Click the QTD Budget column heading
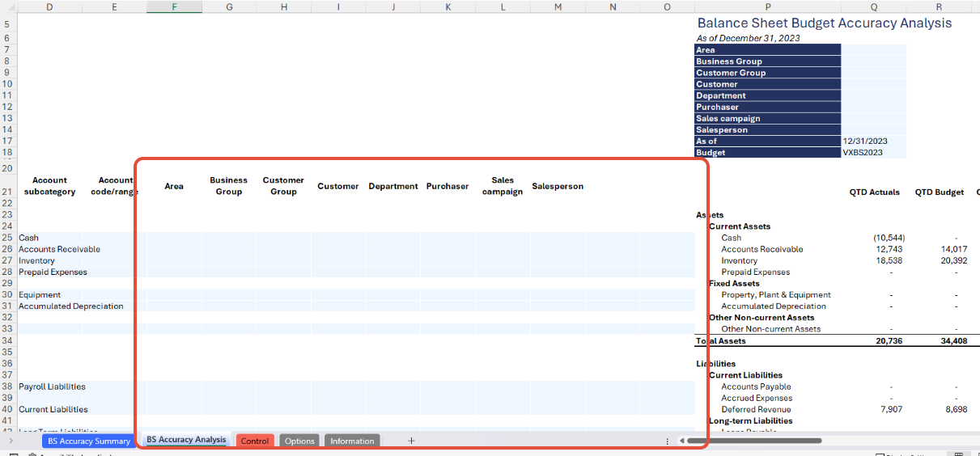This screenshot has height=456, width=980. pos(940,192)
